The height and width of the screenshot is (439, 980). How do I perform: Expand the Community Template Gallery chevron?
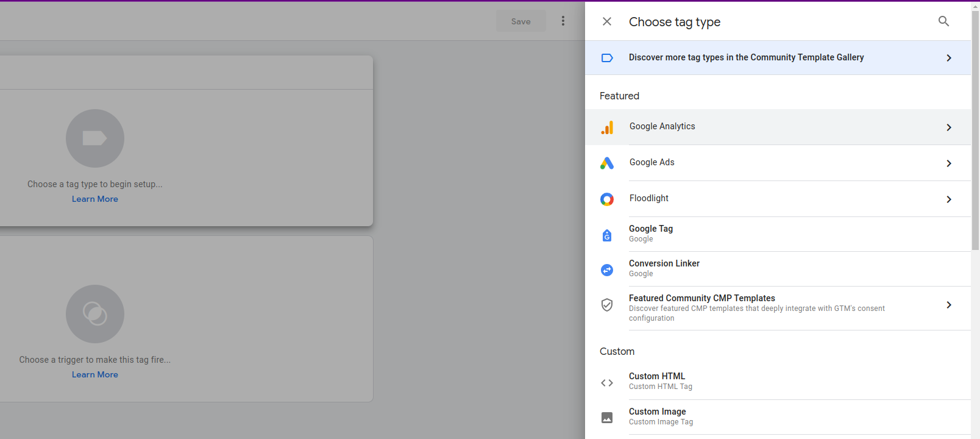pyautogui.click(x=949, y=58)
